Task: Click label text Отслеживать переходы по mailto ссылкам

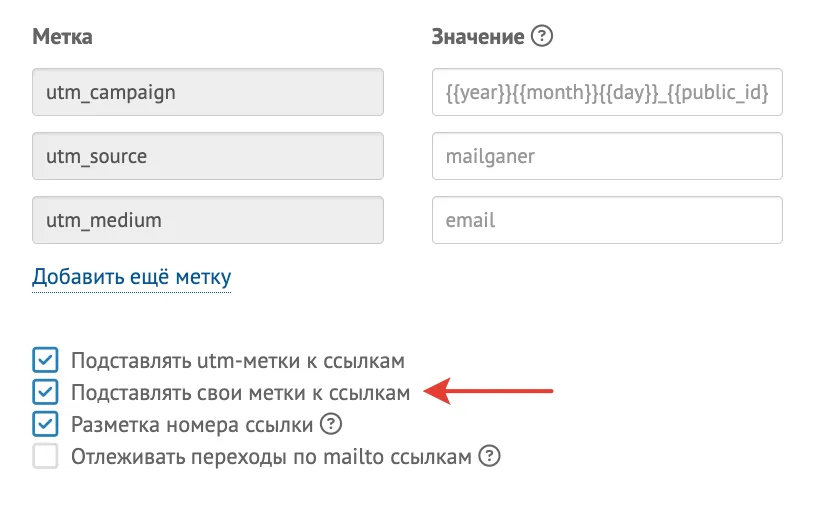Action: coord(271,457)
